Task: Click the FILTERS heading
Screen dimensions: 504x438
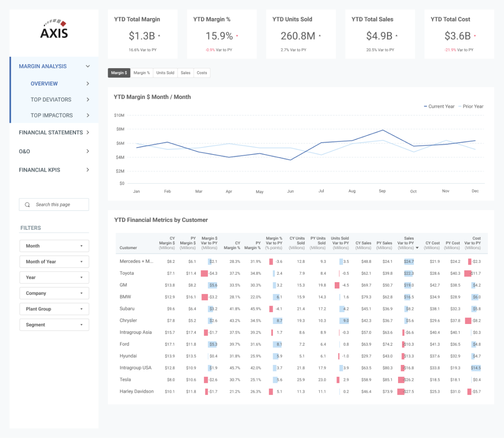Action: pos(30,228)
